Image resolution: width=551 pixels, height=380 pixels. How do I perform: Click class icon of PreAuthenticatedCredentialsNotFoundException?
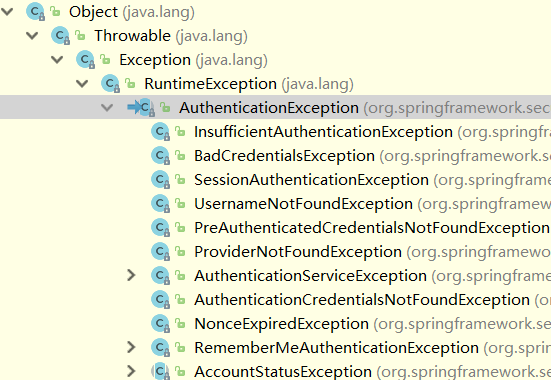tap(160, 227)
